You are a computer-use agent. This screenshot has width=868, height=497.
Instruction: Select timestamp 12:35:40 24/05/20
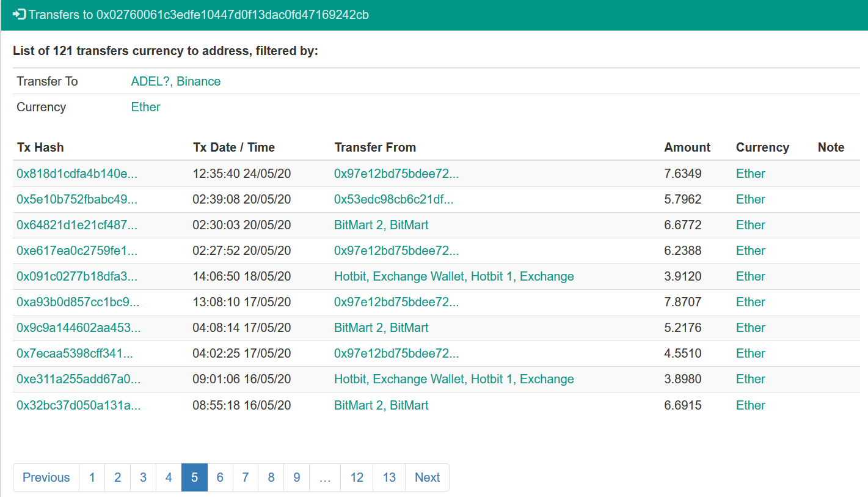[242, 174]
